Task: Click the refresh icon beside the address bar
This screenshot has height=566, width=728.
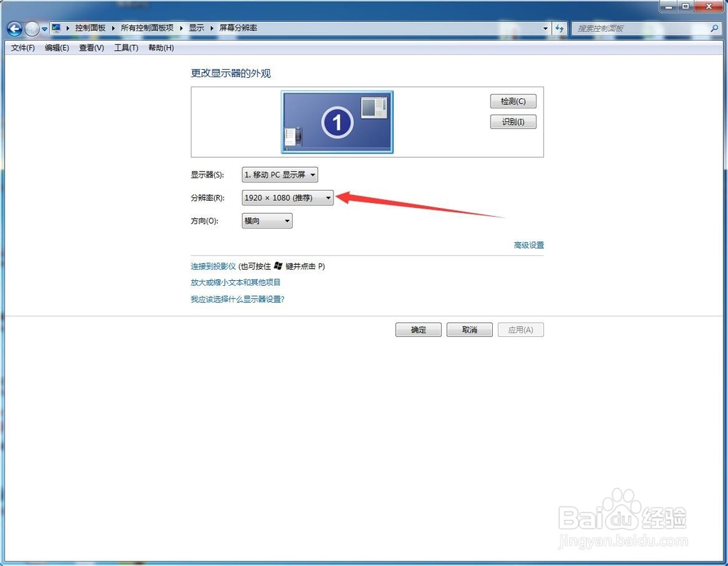Action: click(x=560, y=28)
